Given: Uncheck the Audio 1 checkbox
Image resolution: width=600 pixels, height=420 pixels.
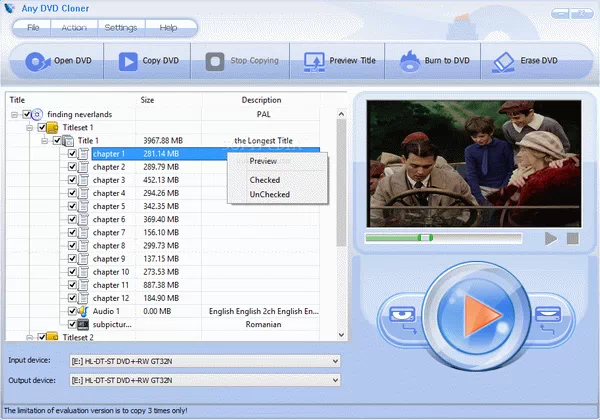Looking at the screenshot, I should pyautogui.click(x=72, y=311).
